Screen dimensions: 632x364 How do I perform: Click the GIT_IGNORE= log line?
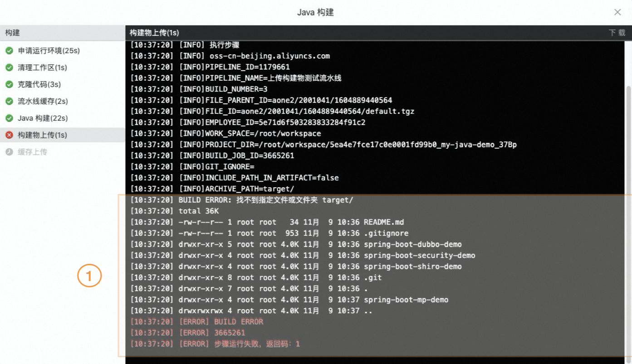point(192,167)
